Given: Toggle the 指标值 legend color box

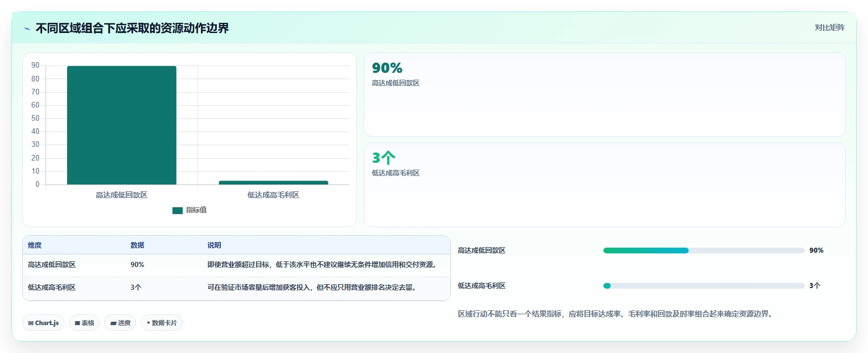Looking at the screenshot, I should click(178, 211).
